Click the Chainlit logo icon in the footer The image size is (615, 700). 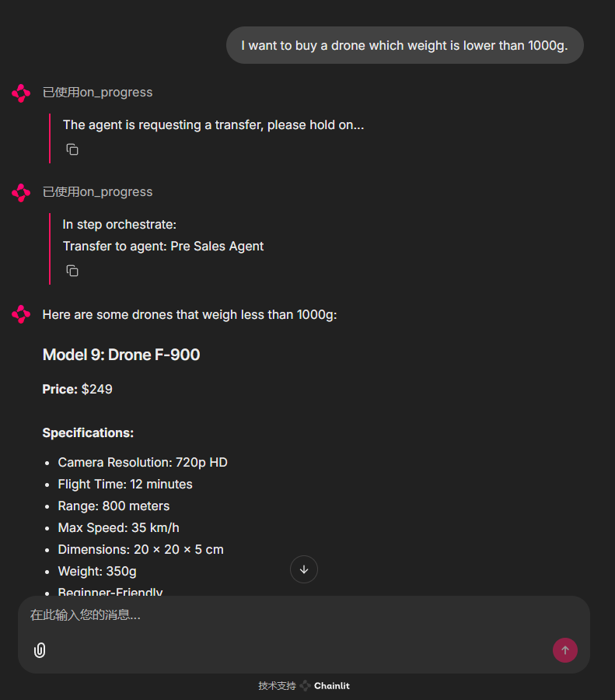click(306, 686)
